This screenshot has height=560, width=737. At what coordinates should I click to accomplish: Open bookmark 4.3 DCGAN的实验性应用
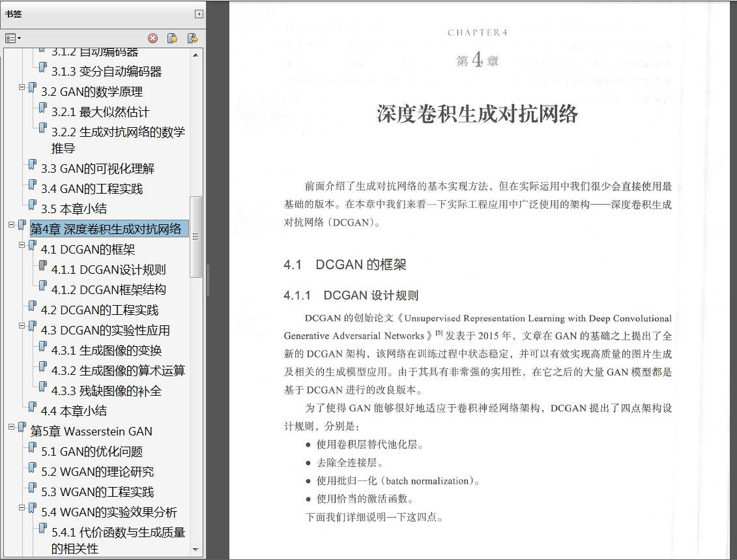coord(106,330)
